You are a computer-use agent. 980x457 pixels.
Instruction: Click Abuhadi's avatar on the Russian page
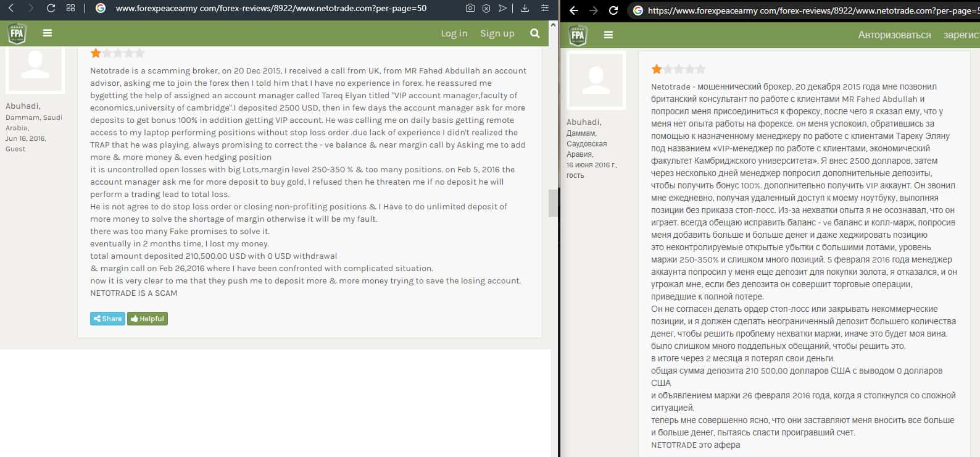pos(596,80)
